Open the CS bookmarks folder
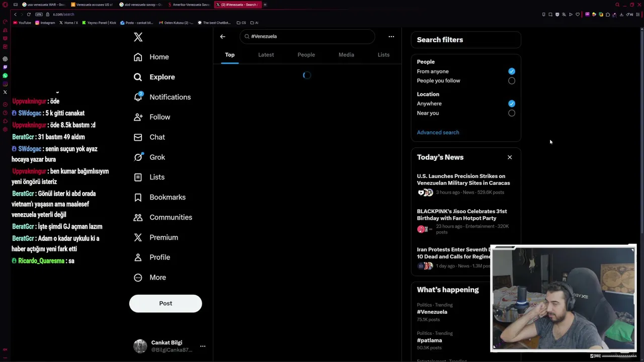The height and width of the screenshot is (362, 644). (242, 23)
